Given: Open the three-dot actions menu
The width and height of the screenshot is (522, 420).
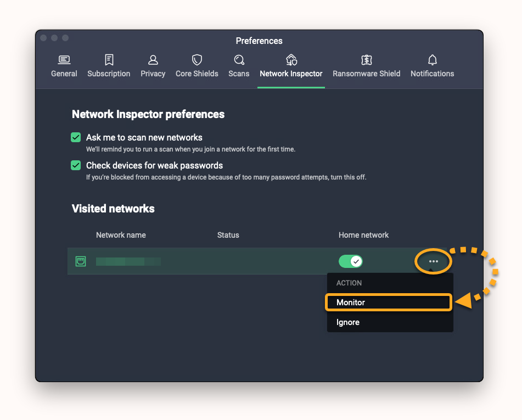Looking at the screenshot, I should pos(433,261).
